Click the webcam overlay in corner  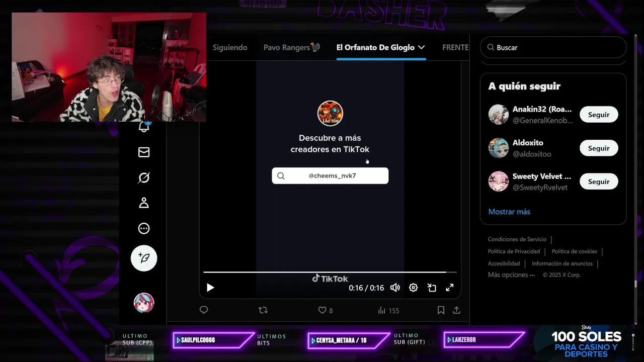click(x=109, y=67)
